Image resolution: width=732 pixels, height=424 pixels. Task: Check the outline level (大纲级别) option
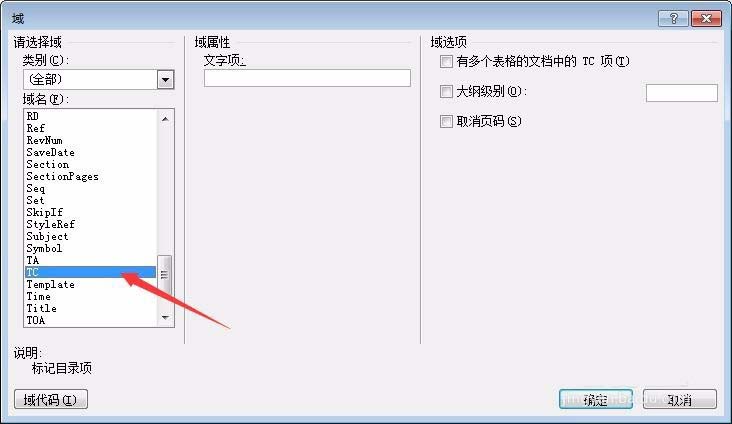coord(446,91)
